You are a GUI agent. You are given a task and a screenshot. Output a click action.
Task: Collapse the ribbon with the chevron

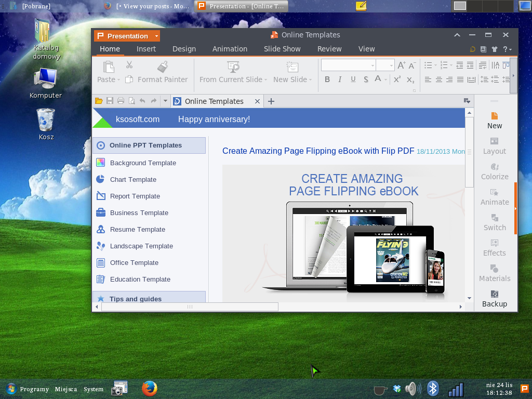pos(457,35)
